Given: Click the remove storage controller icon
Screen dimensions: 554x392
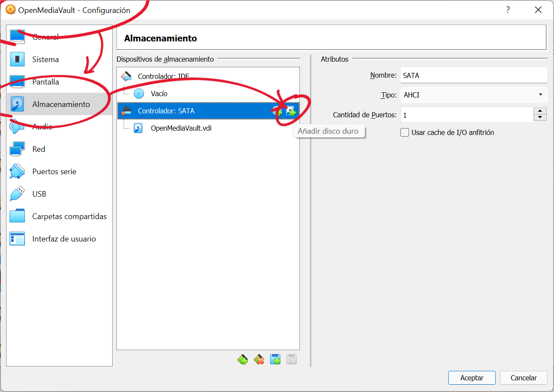Looking at the screenshot, I should pos(259,359).
